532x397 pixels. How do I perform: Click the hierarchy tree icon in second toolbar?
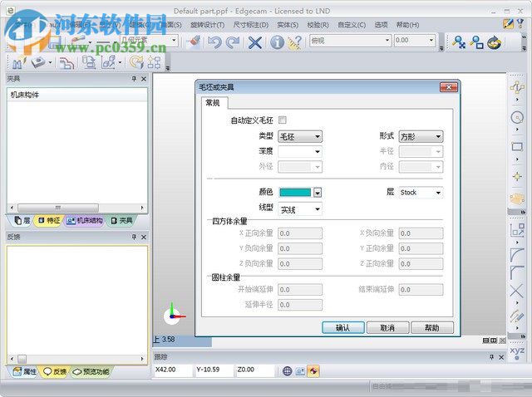154,62
